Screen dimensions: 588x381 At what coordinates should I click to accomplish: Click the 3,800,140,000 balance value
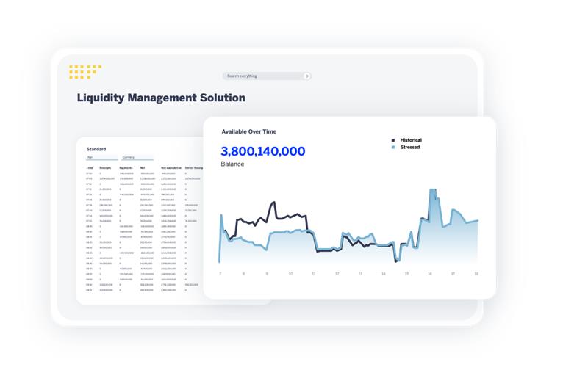tap(263, 151)
